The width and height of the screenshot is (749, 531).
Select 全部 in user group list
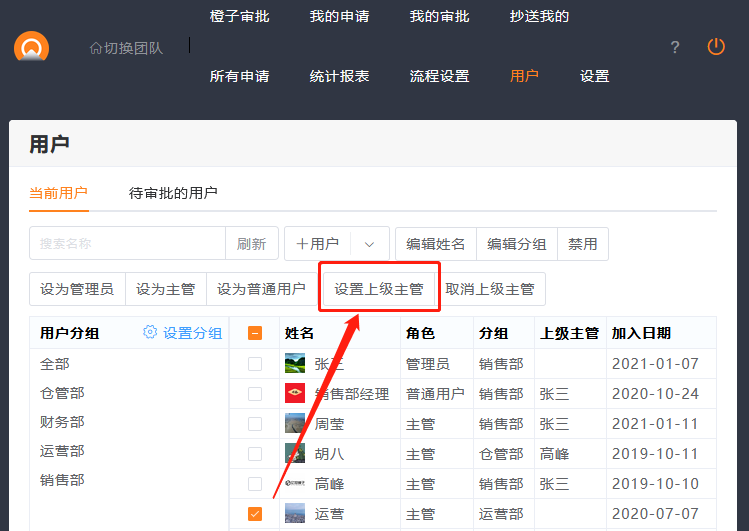click(x=55, y=364)
